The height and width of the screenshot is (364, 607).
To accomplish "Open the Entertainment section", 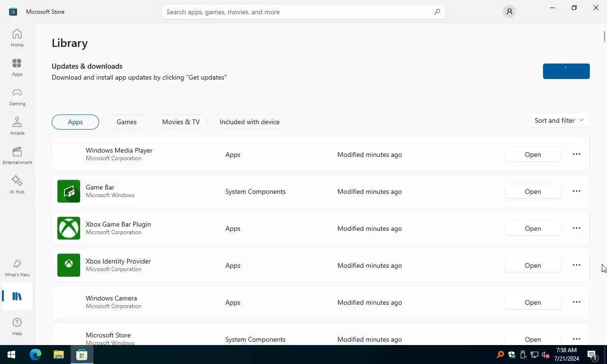I will (17, 155).
